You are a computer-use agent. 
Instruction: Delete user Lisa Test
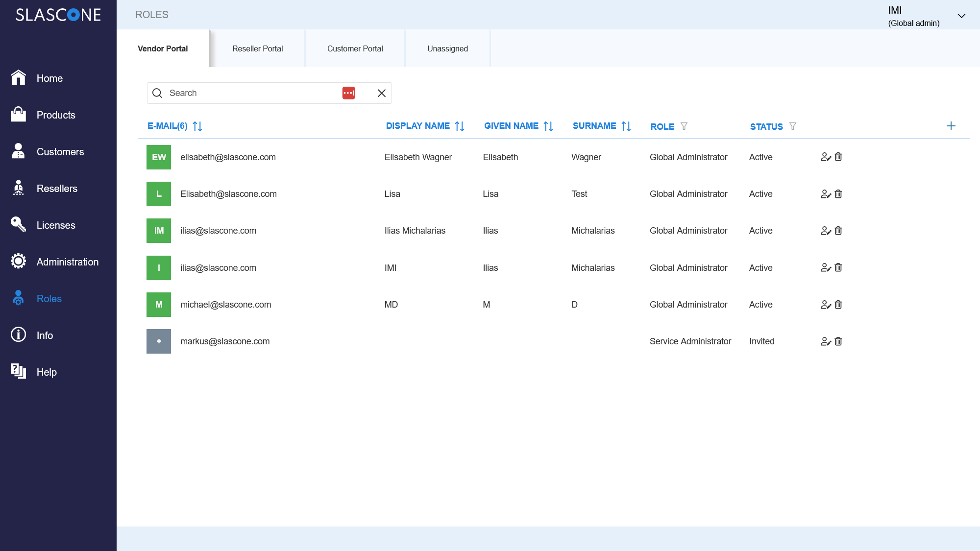coord(838,194)
